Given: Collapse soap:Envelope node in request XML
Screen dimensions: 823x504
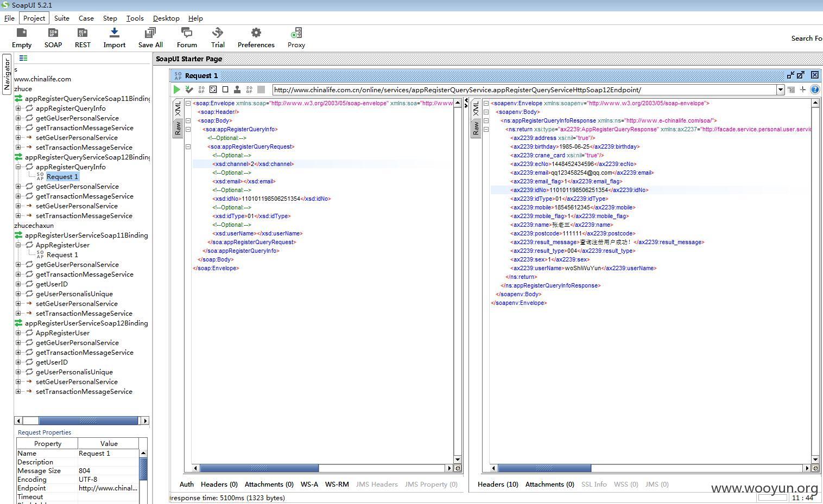Looking at the screenshot, I should pyautogui.click(x=188, y=103).
